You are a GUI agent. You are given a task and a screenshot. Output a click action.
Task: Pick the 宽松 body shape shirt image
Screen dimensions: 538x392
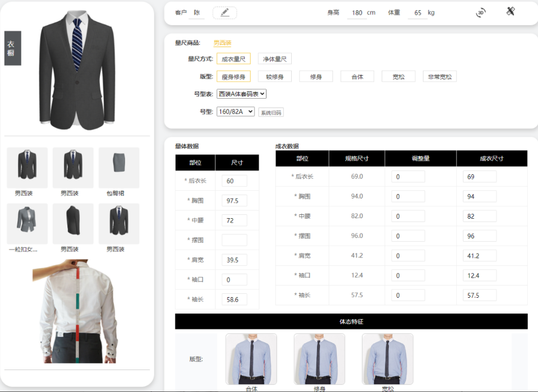(387, 359)
